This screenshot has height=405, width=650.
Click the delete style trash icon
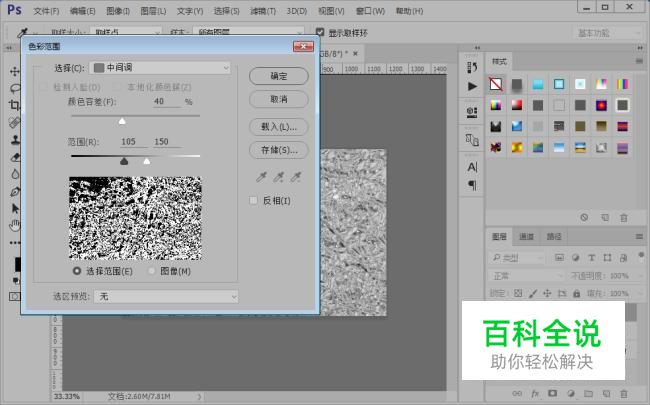pos(623,218)
